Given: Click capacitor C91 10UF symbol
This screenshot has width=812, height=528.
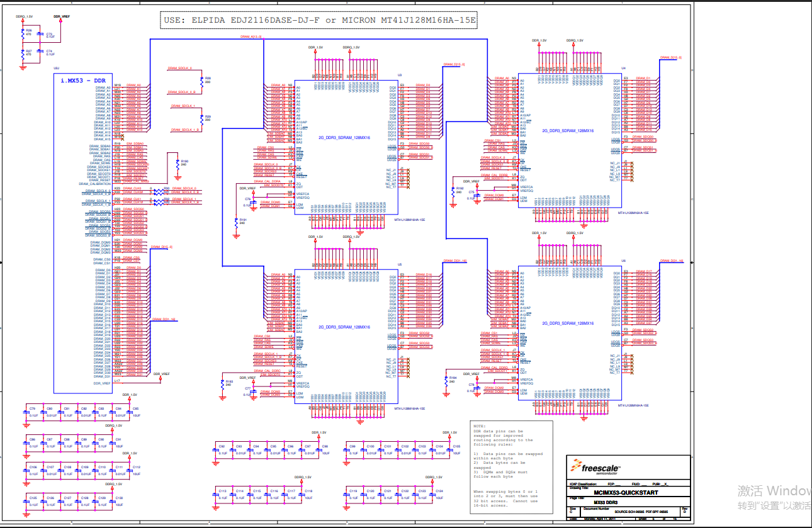Looking at the screenshot, I should 113,442.
